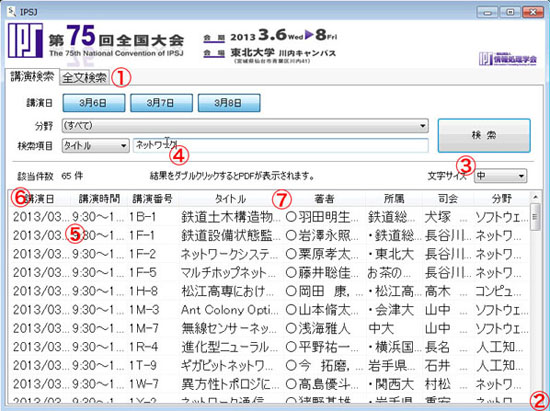Filter by 3月6日 lecture date
This screenshot has width=550, height=411.
pos(94,103)
